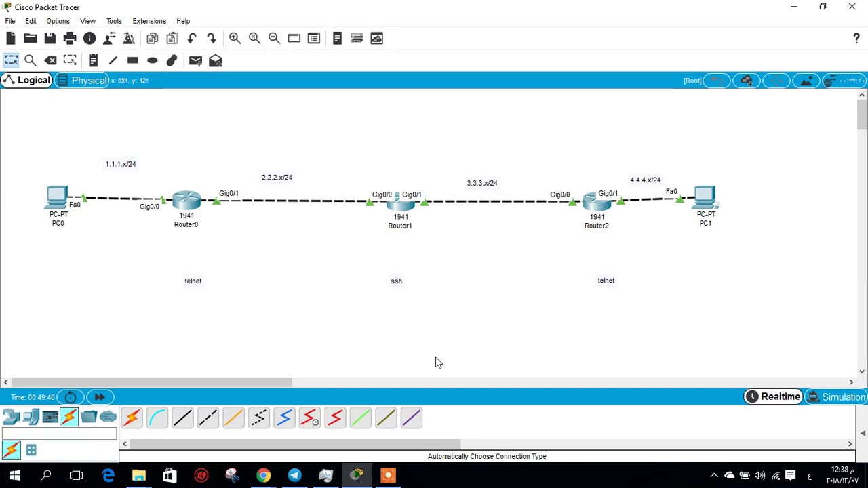Click the Power Cycle Devices button
Image resolution: width=868 pixels, height=488 pixels.
[x=71, y=397]
